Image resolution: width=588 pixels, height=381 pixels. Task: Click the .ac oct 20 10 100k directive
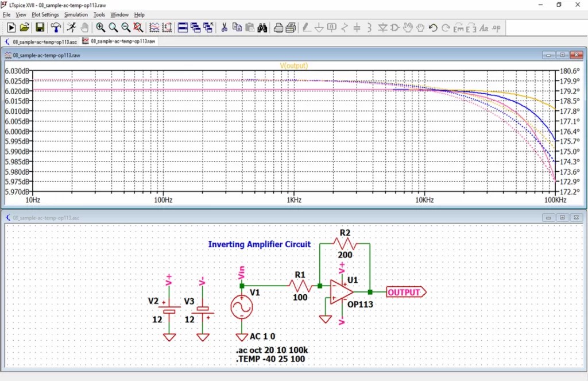click(272, 350)
